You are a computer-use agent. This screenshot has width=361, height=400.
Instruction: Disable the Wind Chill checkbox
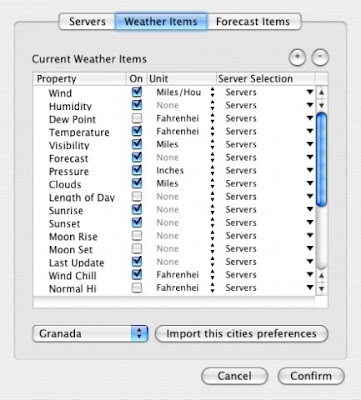coord(137,274)
